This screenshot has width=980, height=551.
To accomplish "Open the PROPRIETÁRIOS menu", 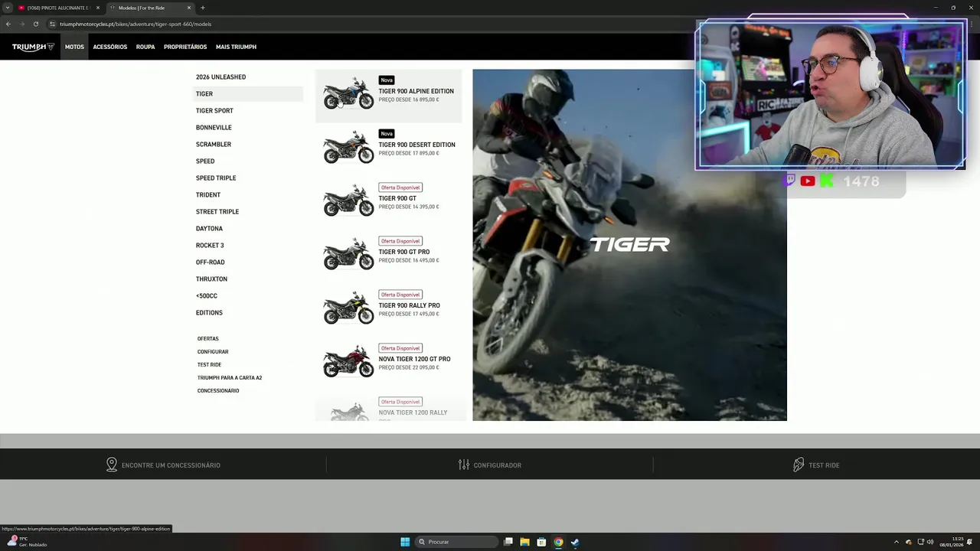I will 185,47.
